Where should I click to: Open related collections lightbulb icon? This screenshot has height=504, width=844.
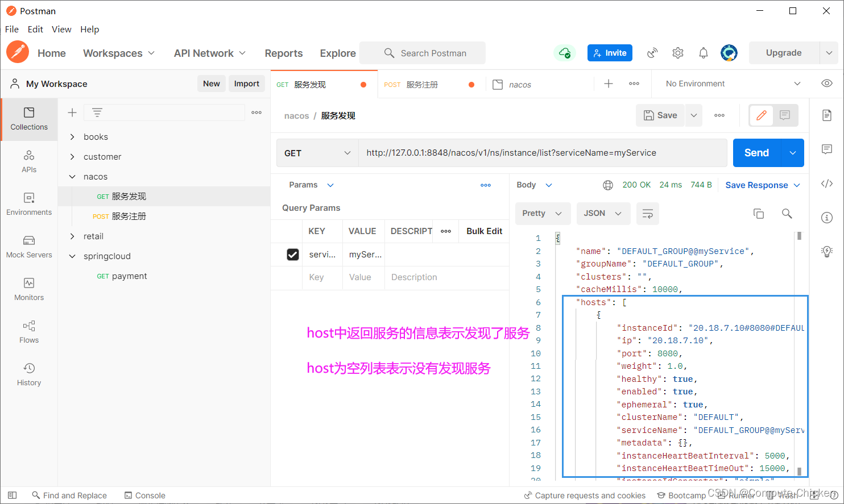click(827, 252)
